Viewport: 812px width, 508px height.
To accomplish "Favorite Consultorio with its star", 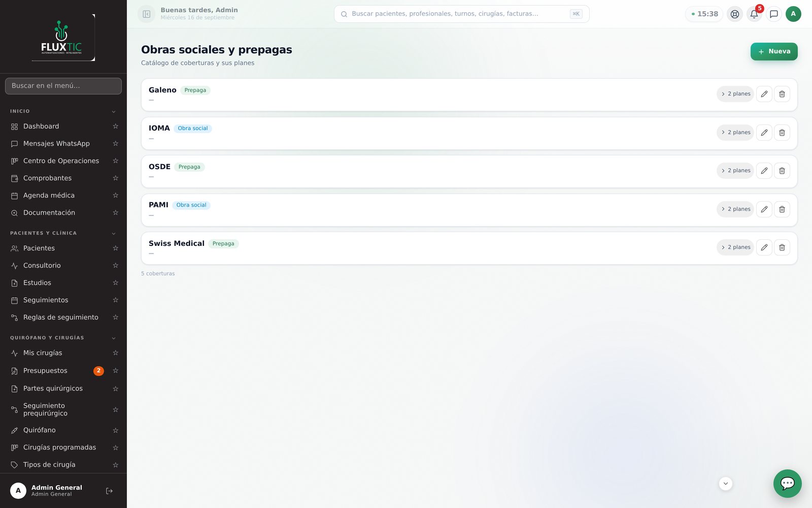I will click(x=115, y=266).
